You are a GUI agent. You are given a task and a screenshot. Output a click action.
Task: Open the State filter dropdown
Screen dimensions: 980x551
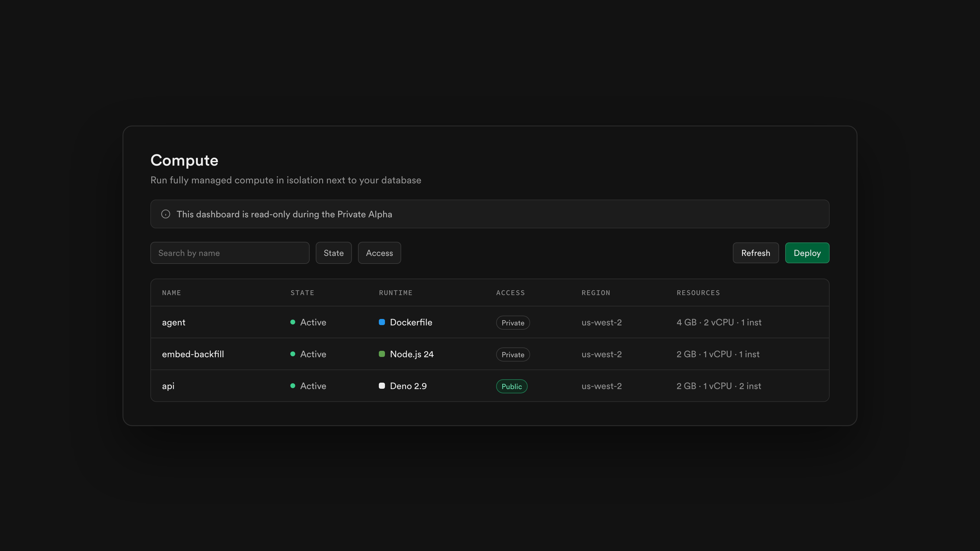click(x=333, y=253)
